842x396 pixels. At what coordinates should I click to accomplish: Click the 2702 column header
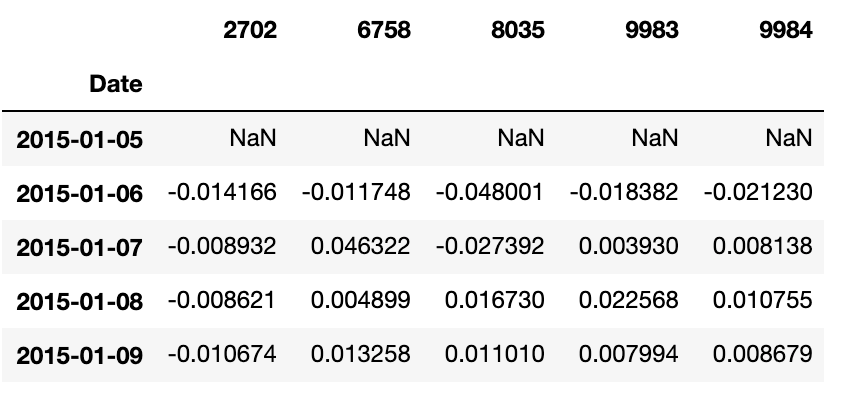pyautogui.click(x=250, y=30)
